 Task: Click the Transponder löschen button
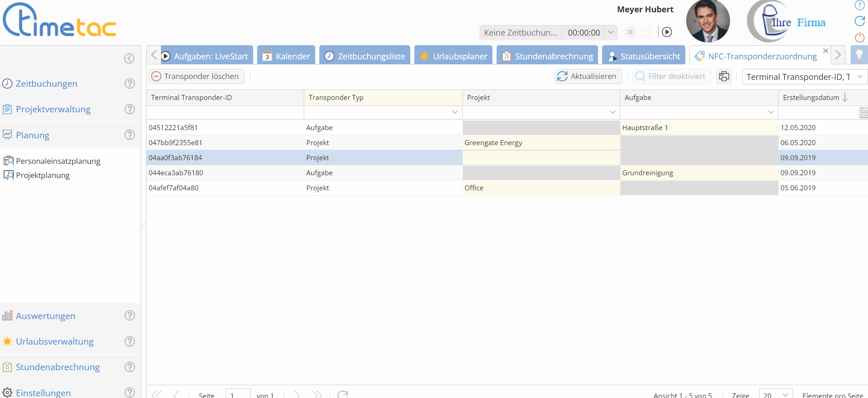196,76
